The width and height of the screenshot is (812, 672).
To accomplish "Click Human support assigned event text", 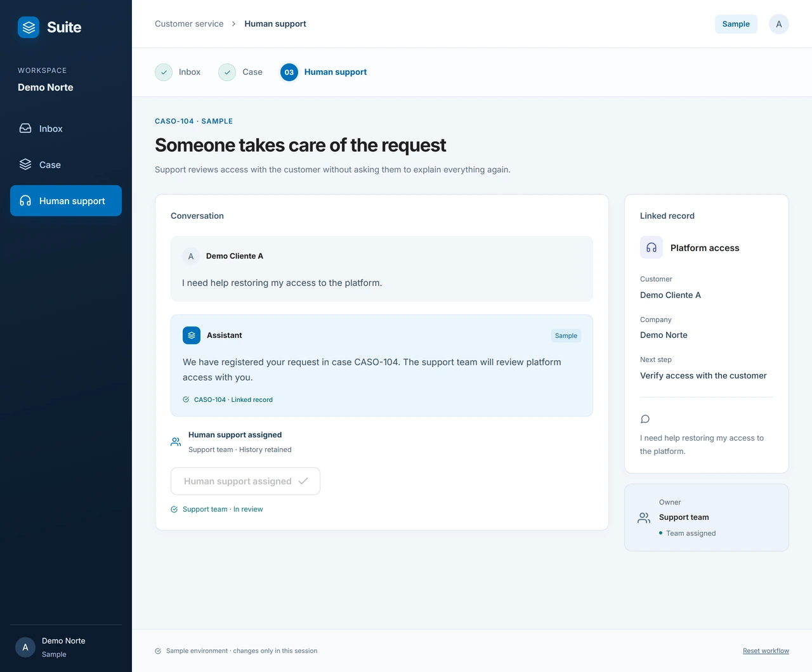I will (235, 435).
